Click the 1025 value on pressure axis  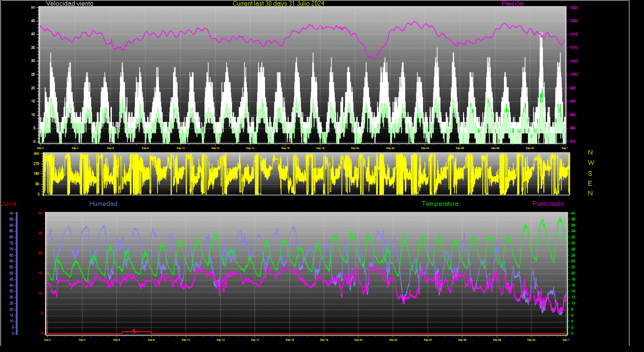573,8
